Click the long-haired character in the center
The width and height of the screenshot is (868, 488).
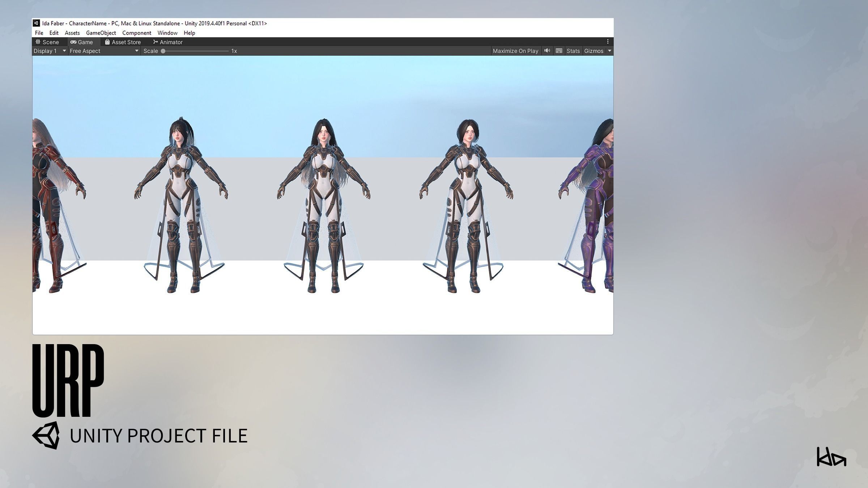coord(324,205)
